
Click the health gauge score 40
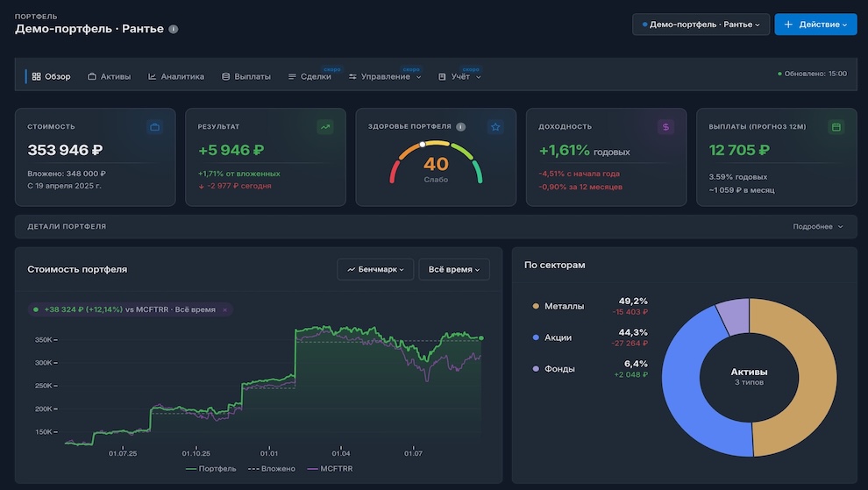[436, 164]
